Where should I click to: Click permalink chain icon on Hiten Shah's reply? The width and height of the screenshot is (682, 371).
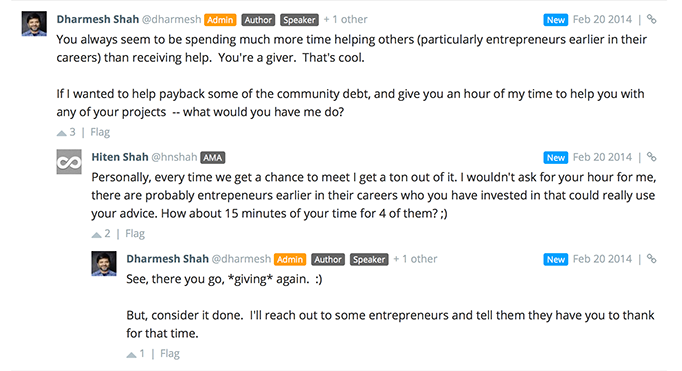tap(651, 157)
